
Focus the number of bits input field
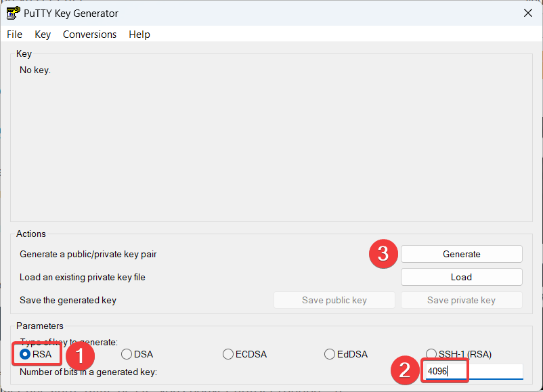[474, 372]
